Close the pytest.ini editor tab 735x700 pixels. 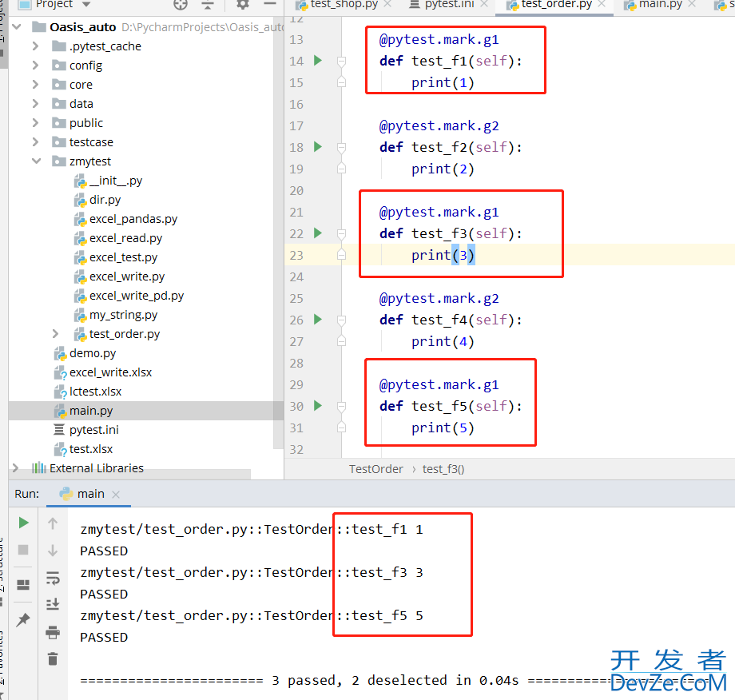click(484, 4)
